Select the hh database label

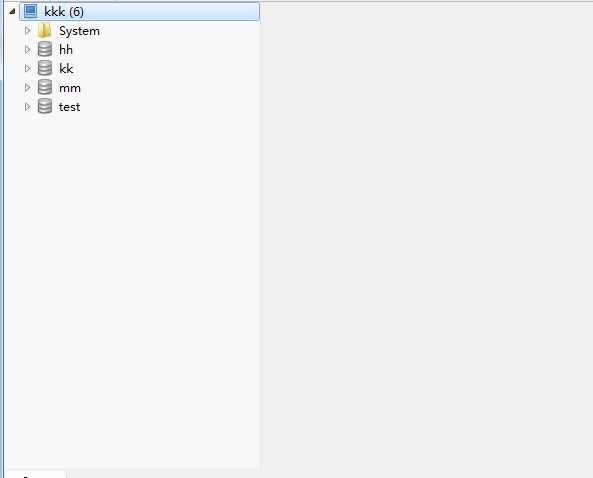click(66, 50)
